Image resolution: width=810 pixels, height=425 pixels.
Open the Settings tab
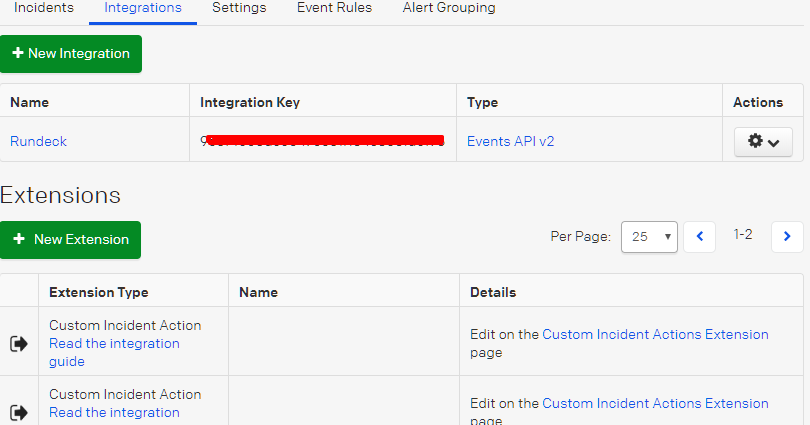point(239,8)
